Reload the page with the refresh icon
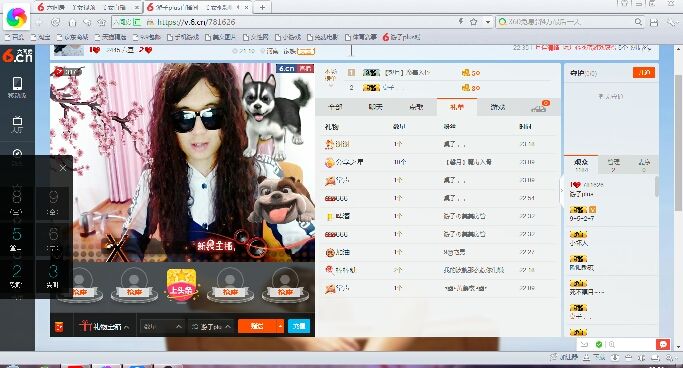Viewport: 683px width, 368px height. point(55,22)
